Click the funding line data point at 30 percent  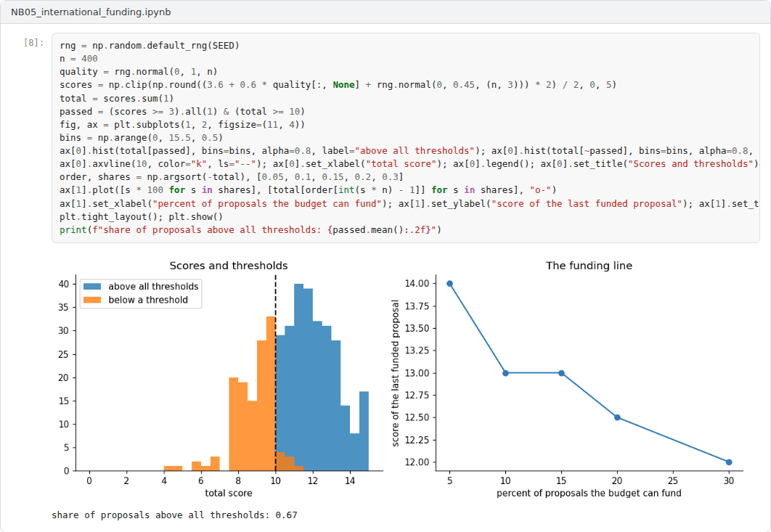(x=729, y=462)
